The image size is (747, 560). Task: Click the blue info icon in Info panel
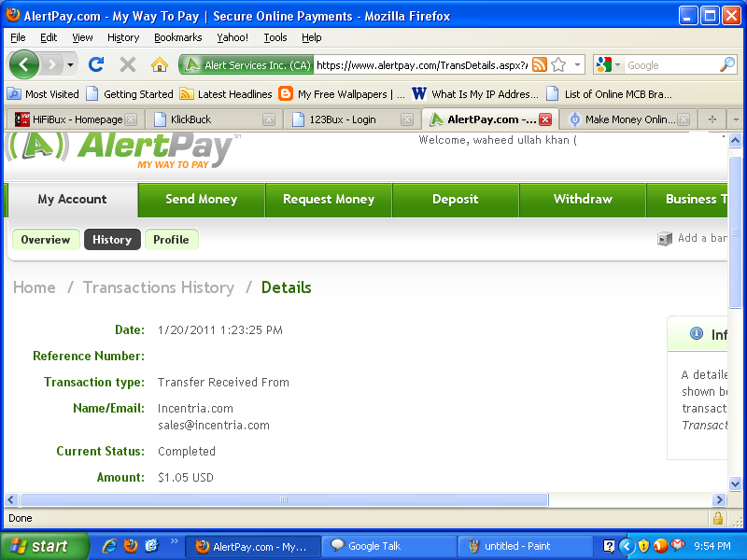(697, 333)
